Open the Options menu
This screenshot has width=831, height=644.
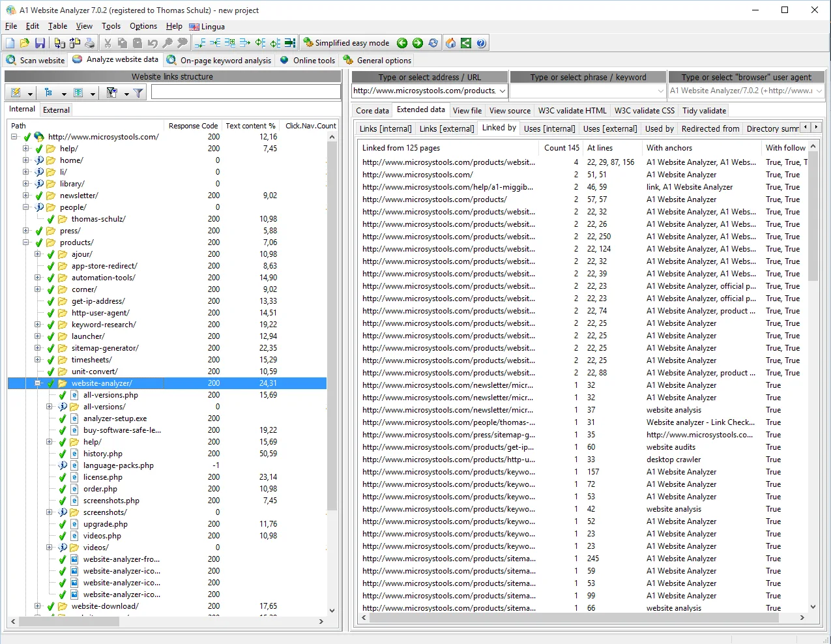pos(143,26)
